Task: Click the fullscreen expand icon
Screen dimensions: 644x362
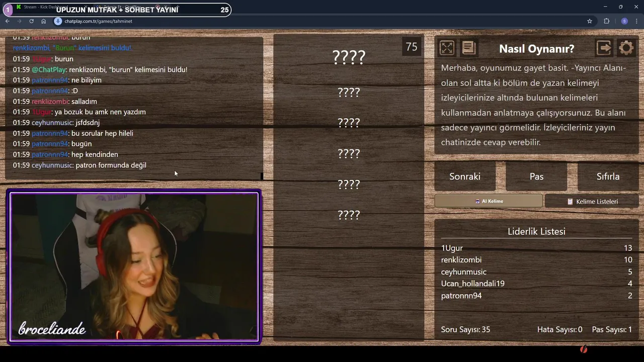Action: (x=447, y=48)
